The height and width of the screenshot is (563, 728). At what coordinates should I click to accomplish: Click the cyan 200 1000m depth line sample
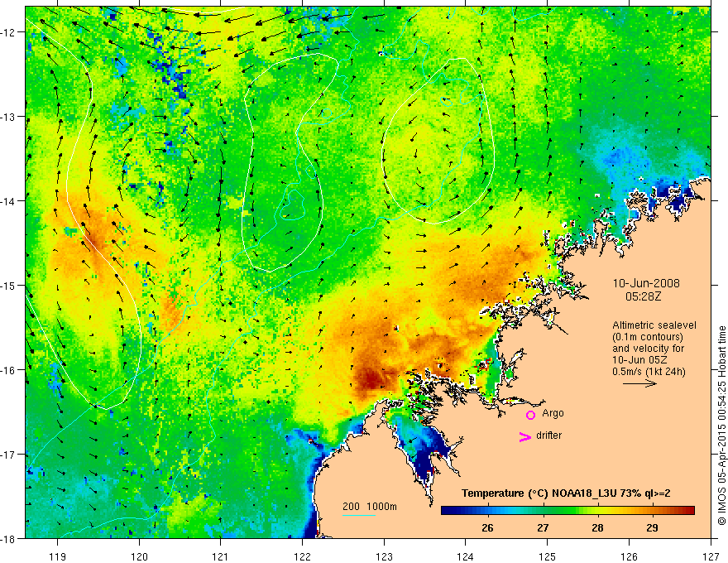[359, 515]
